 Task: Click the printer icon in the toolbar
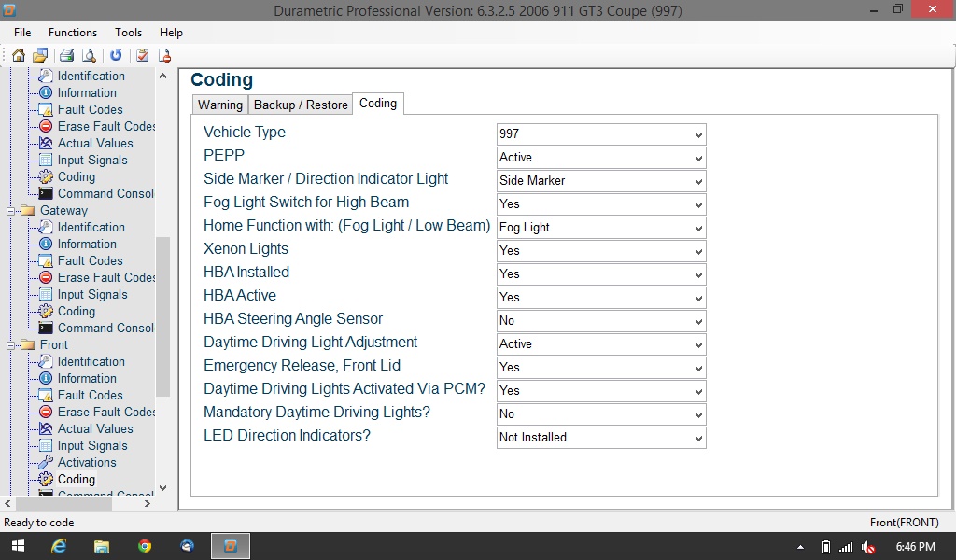coord(67,55)
